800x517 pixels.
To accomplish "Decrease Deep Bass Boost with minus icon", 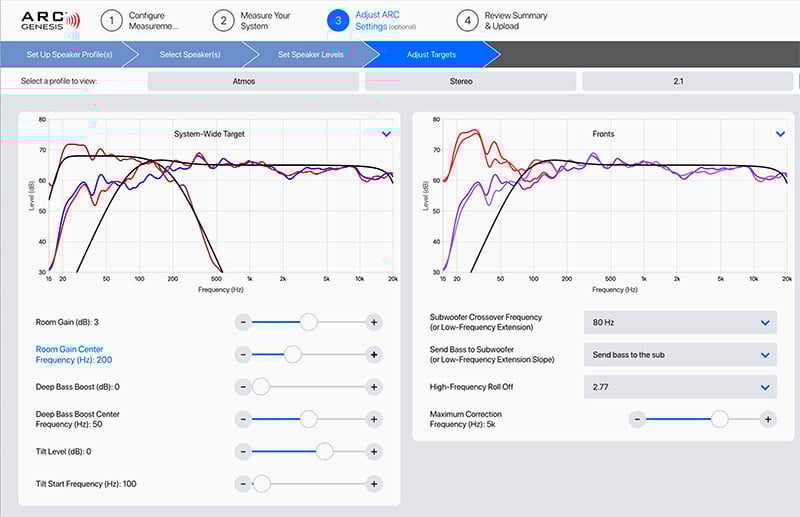I will click(243, 386).
